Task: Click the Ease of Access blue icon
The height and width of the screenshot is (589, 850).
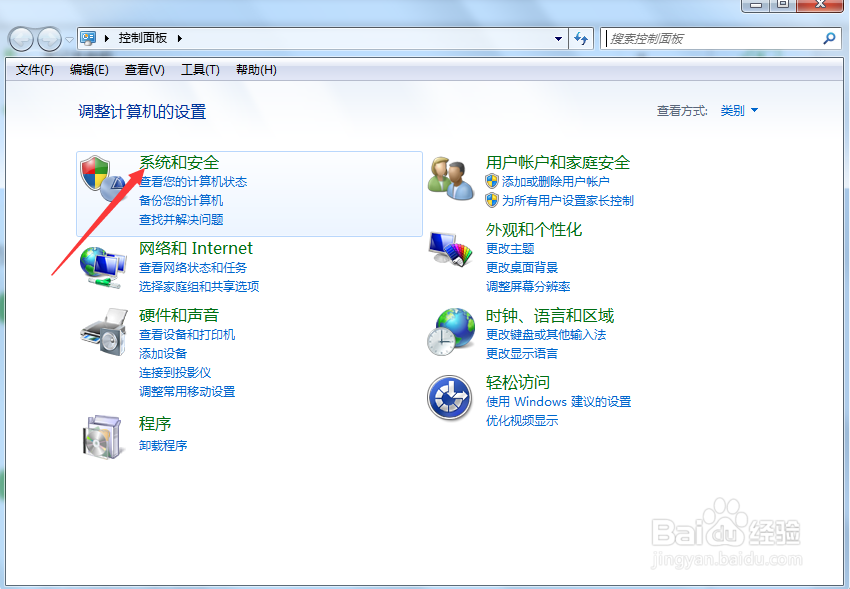Action: [449, 398]
